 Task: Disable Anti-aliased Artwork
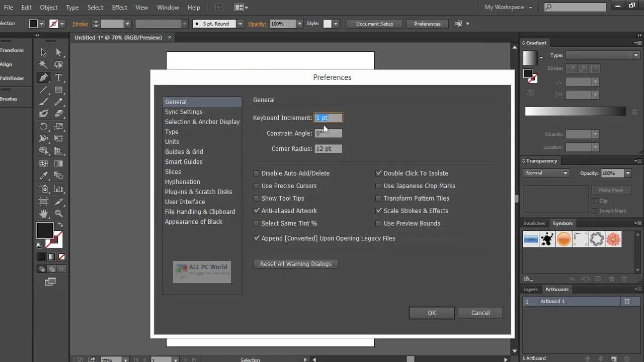(x=257, y=211)
